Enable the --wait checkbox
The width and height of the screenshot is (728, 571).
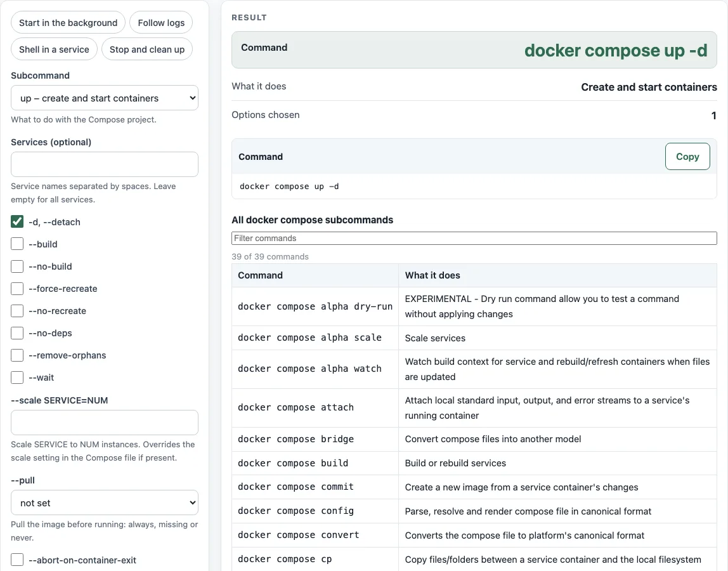pyautogui.click(x=17, y=377)
